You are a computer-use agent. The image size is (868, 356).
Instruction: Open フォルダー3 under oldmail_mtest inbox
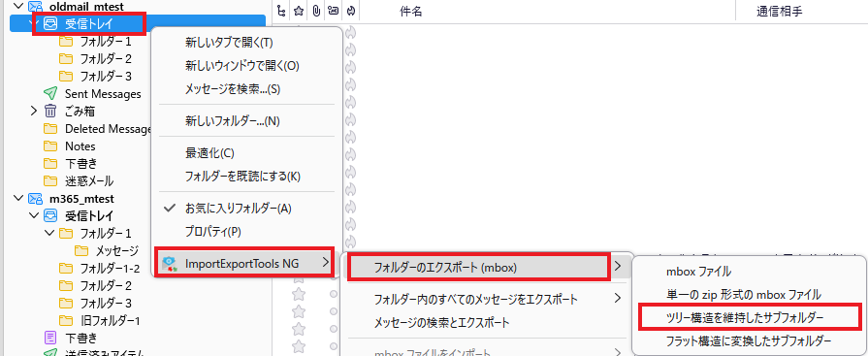[x=105, y=76]
